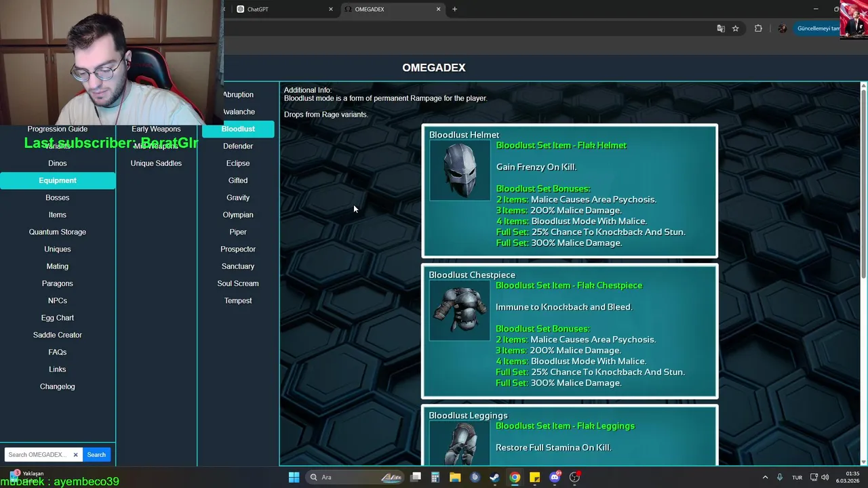Open the Windows Start menu

pyautogui.click(x=294, y=477)
